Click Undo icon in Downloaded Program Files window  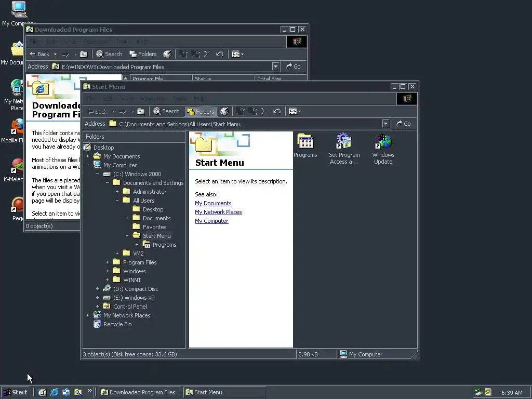pyautogui.click(x=220, y=54)
